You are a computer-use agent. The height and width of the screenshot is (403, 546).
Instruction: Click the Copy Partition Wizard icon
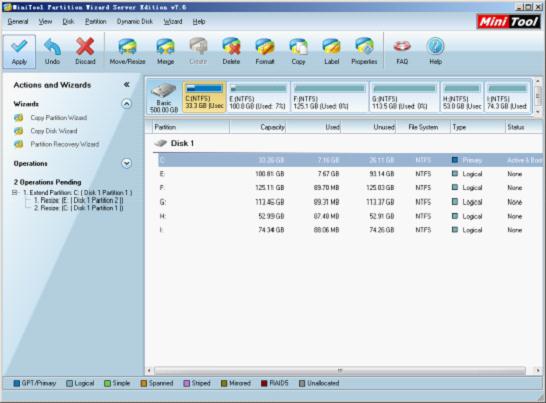19,118
